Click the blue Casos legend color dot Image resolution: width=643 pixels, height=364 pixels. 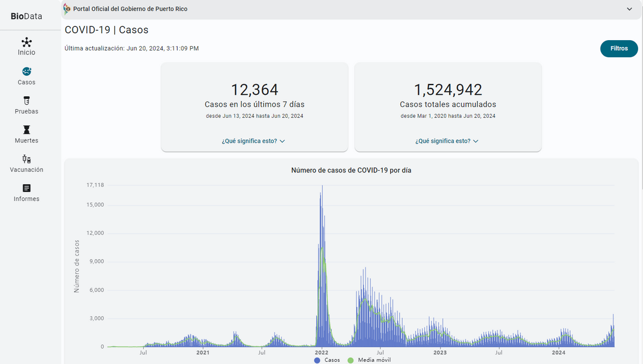[317, 360]
